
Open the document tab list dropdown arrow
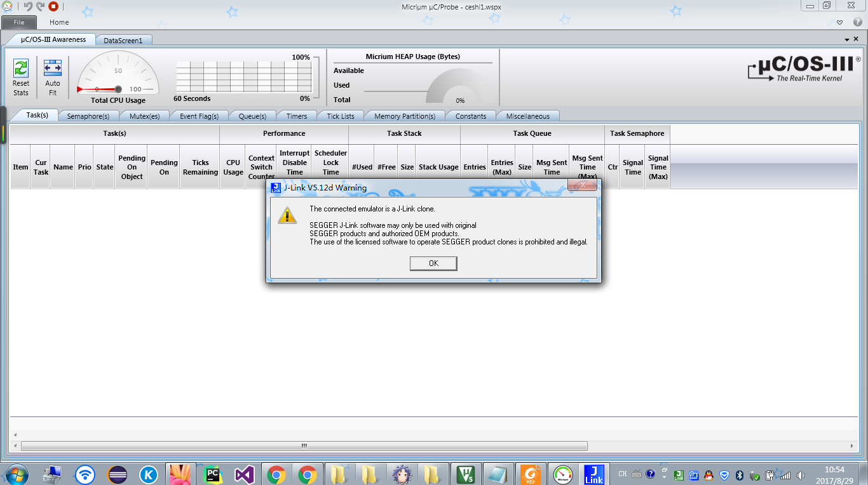(x=847, y=39)
